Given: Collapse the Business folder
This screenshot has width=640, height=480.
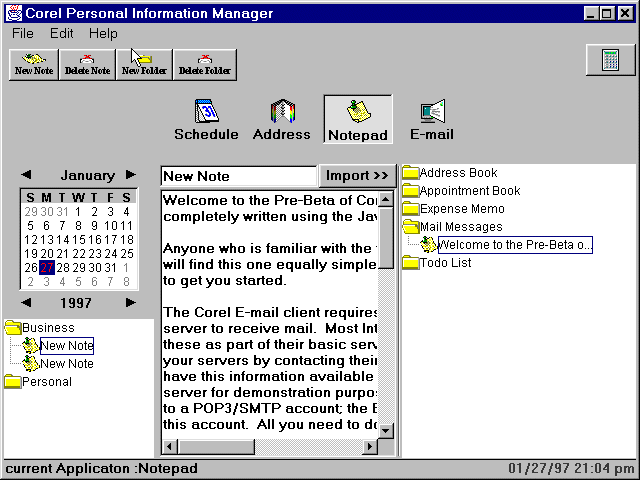Looking at the screenshot, I should point(13,327).
